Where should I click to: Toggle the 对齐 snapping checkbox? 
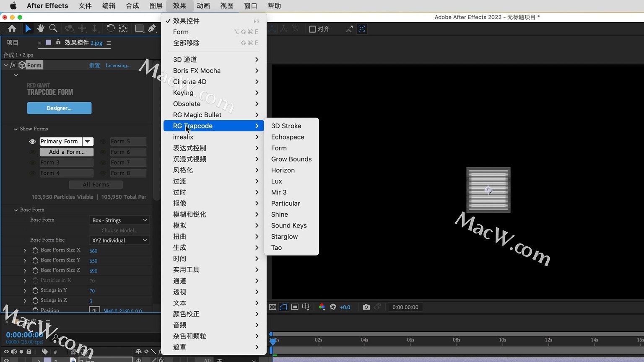pyautogui.click(x=312, y=29)
